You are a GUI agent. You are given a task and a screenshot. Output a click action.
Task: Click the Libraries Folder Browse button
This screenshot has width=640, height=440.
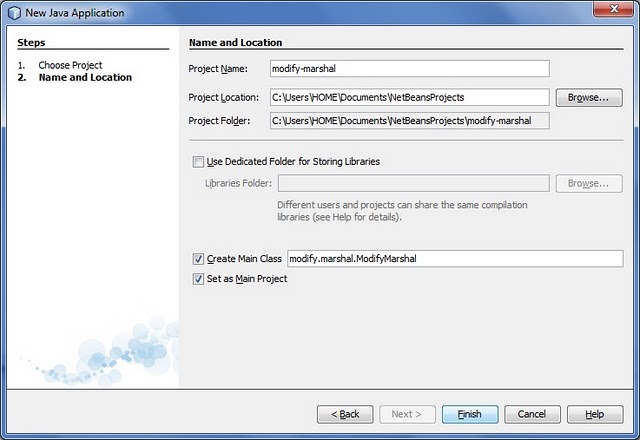[589, 184]
